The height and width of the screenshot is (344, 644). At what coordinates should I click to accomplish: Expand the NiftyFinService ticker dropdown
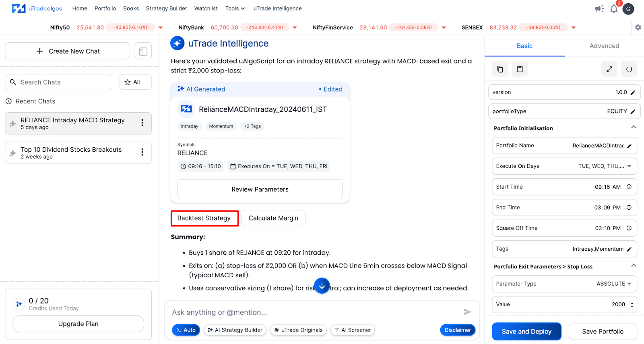[444, 28]
